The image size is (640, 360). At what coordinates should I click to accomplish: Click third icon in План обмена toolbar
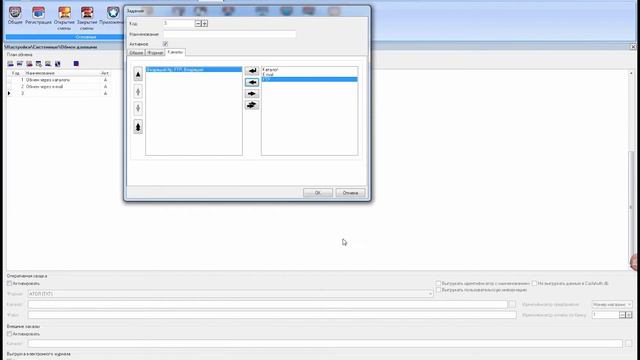click(x=29, y=64)
